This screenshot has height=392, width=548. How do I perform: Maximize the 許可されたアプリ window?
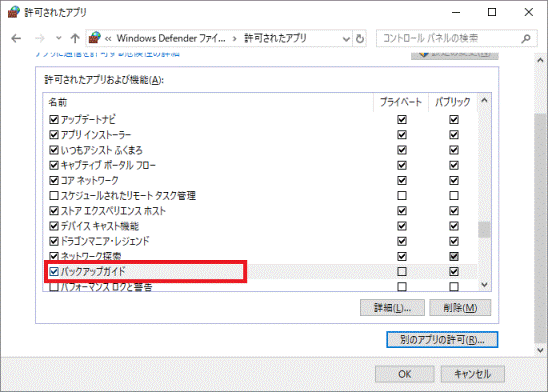click(492, 12)
